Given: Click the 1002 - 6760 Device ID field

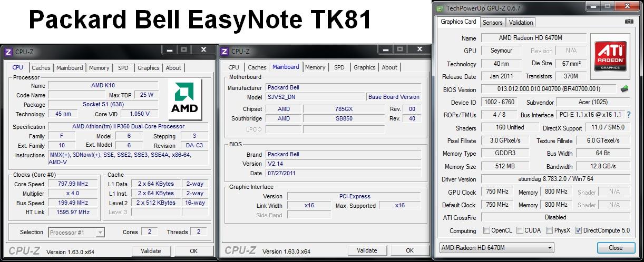Looking at the screenshot, I should 499,102.
